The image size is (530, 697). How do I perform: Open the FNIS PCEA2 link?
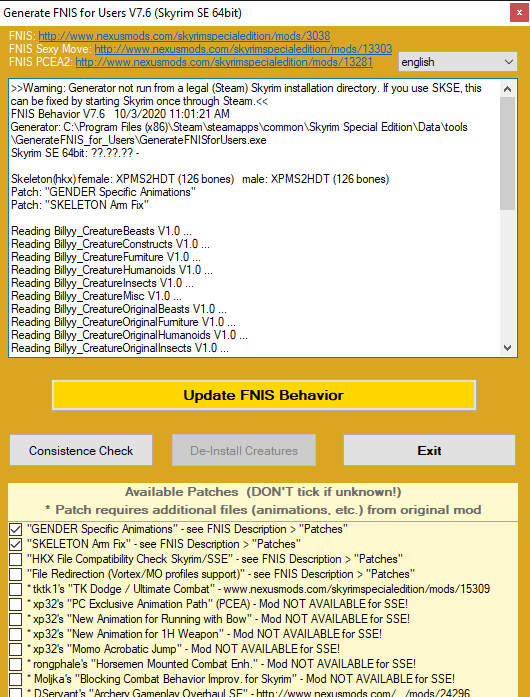click(224, 62)
